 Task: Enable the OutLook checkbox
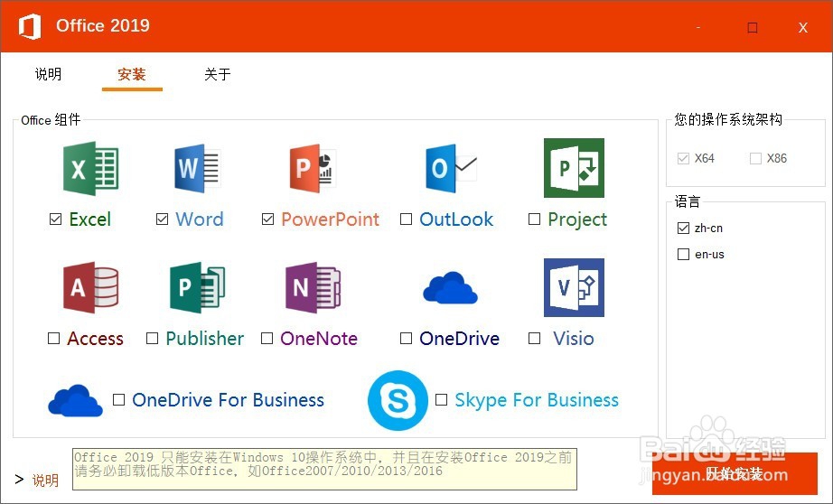point(406,219)
